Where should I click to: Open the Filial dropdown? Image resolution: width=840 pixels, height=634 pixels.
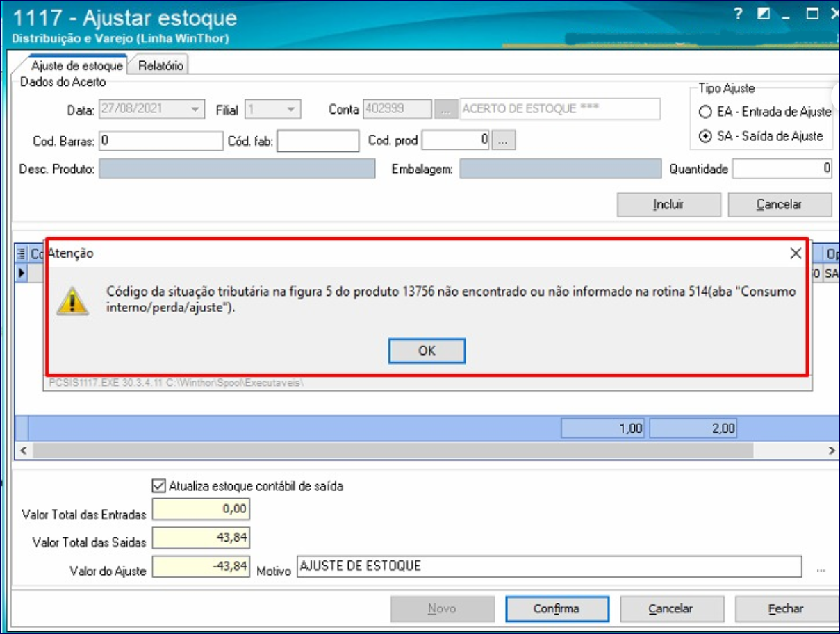pos(291,110)
